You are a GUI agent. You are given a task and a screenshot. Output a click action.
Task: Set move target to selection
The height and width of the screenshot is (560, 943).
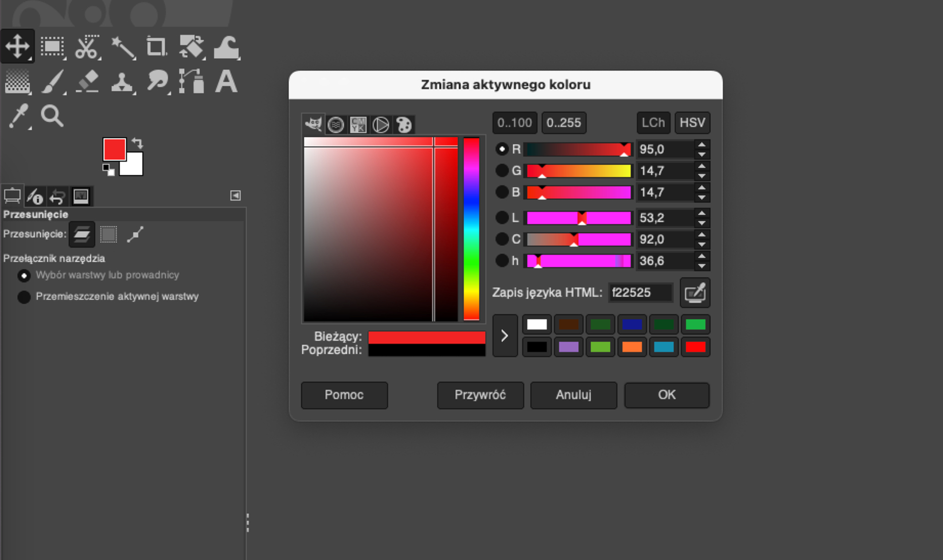(109, 235)
